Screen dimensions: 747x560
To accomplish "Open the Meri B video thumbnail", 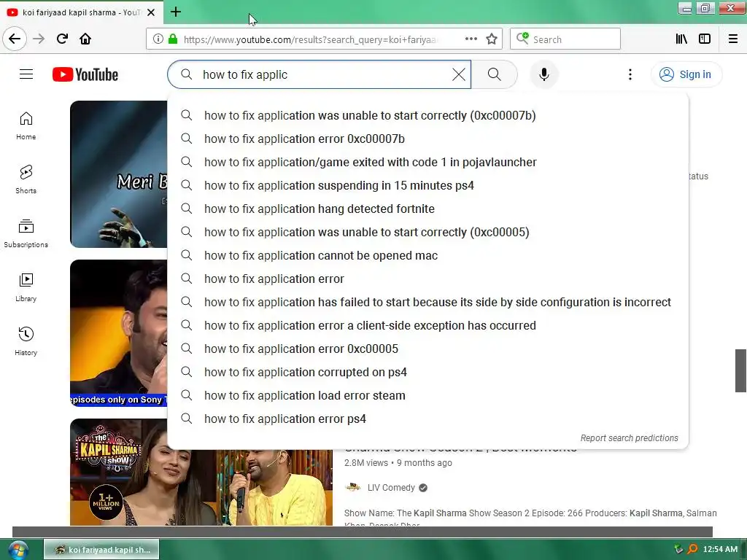I will [119, 174].
